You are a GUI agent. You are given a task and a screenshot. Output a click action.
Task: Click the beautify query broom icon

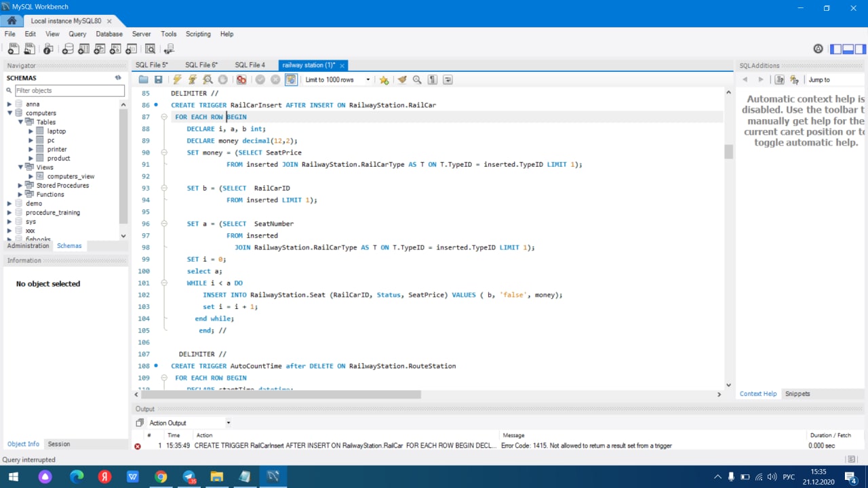tap(402, 80)
